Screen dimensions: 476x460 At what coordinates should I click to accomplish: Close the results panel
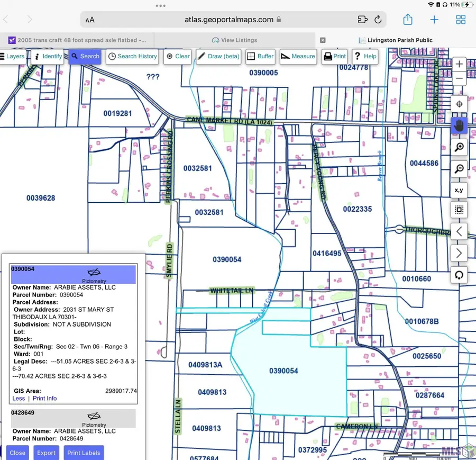click(17, 453)
